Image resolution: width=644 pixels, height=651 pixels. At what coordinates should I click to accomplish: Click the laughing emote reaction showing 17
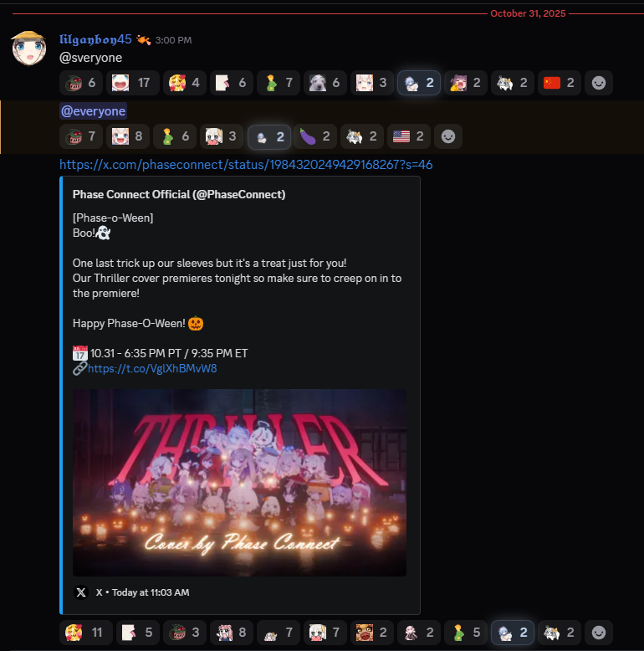(x=133, y=83)
